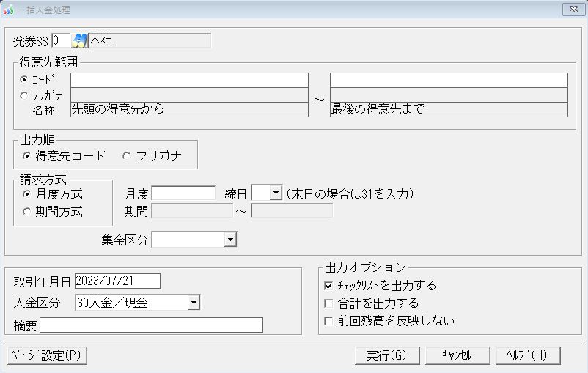Toggle チェックリストを出力する checkbox
The width and height of the screenshot is (588, 373).
[328, 286]
